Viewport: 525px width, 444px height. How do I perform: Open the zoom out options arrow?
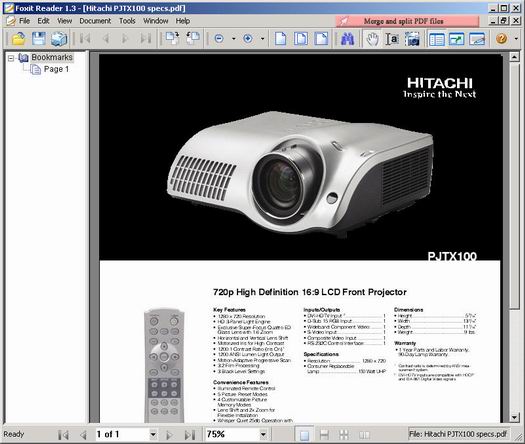pos(233,39)
